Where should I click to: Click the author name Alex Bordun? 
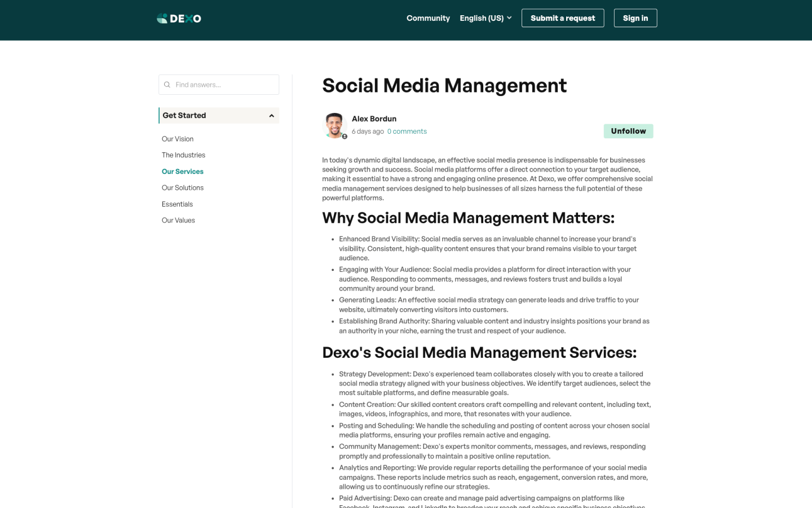point(374,119)
